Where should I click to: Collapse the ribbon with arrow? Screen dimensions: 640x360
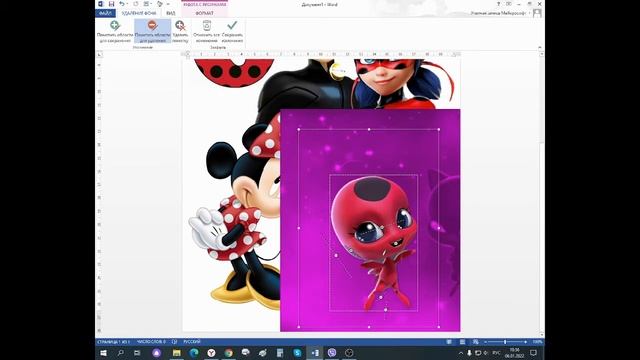[x=540, y=47]
